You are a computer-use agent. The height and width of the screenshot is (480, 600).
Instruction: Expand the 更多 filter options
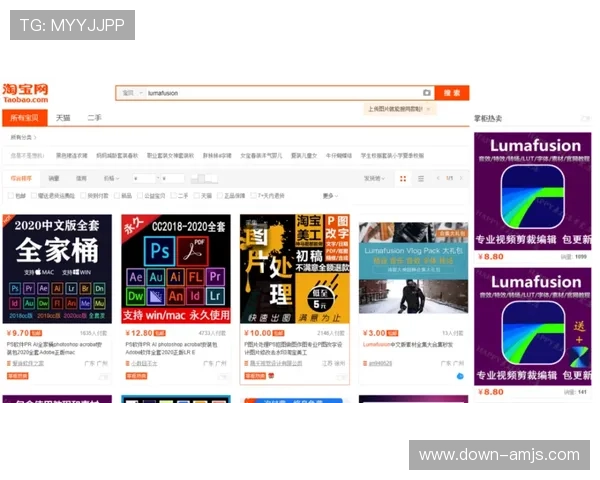pos(329,196)
